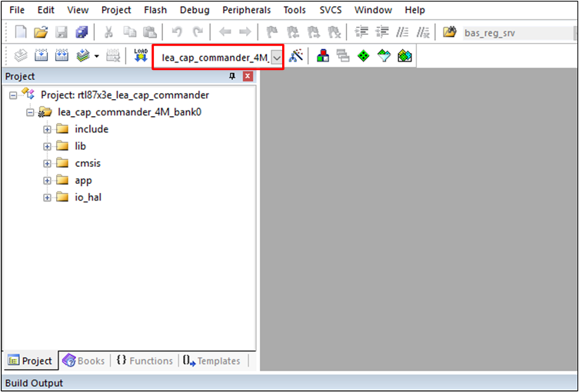Viewport: 579px width, 392px height.
Task: Click the New file icon
Action: coord(21,32)
